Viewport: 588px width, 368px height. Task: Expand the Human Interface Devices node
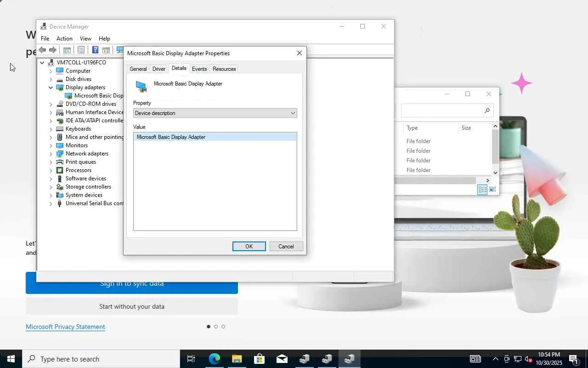point(51,112)
